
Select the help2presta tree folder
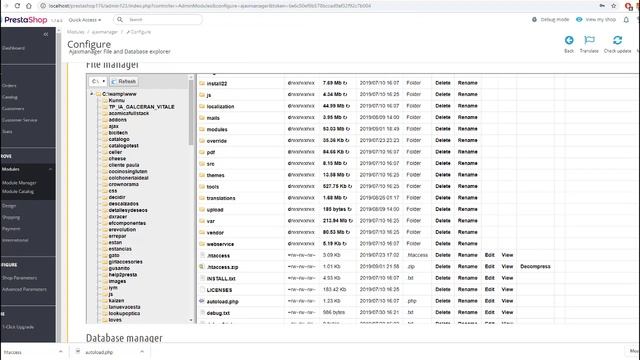pos(123,275)
